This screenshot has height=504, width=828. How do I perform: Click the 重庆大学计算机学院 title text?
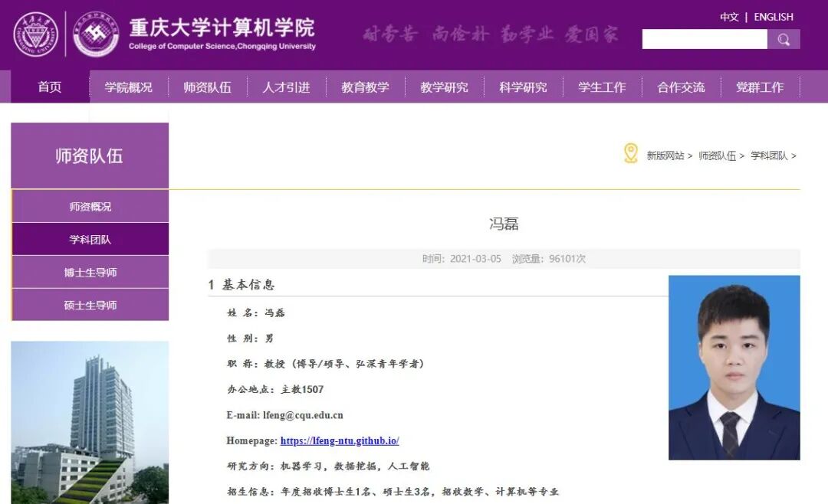click(222, 28)
